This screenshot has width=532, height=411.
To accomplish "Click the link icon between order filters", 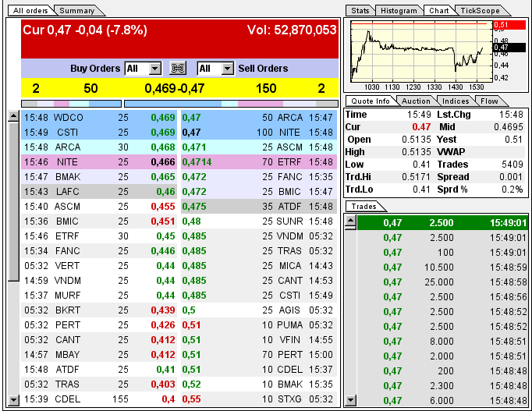I will [x=178, y=69].
